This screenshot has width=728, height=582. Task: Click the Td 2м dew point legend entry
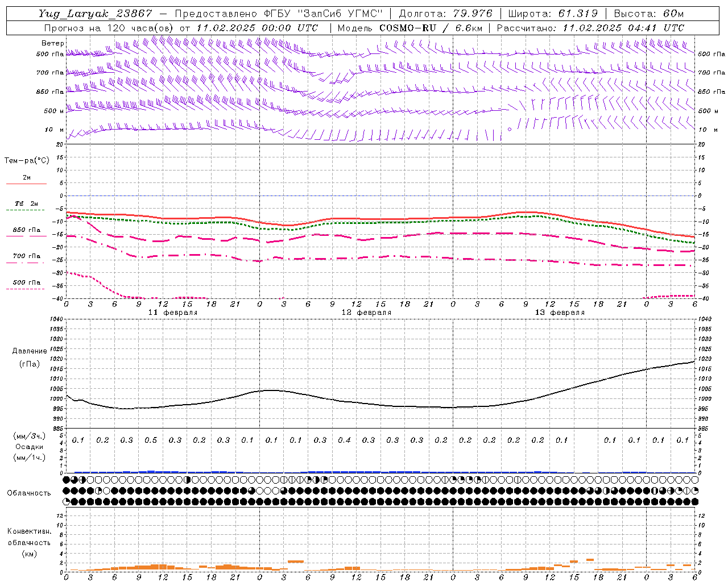(x=26, y=203)
